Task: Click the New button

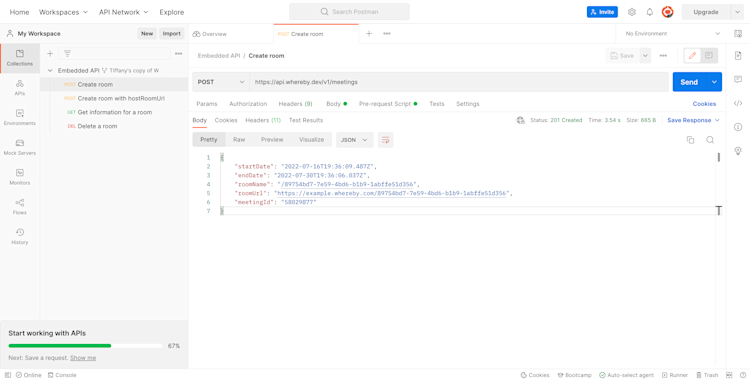Action: [147, 33]
